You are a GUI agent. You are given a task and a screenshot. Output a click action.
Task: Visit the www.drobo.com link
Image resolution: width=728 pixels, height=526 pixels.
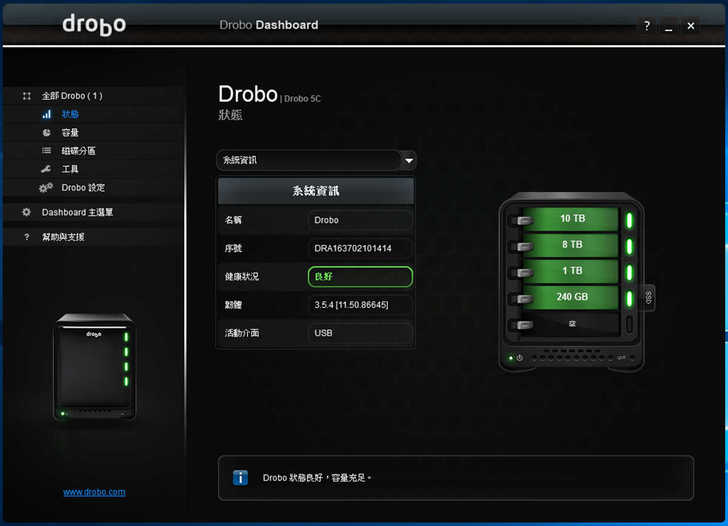94,492
